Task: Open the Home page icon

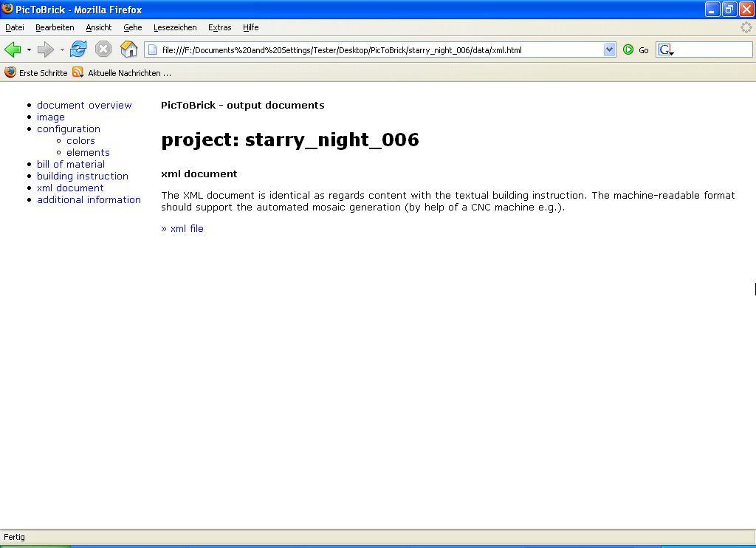Action: (x=128, y=49)
